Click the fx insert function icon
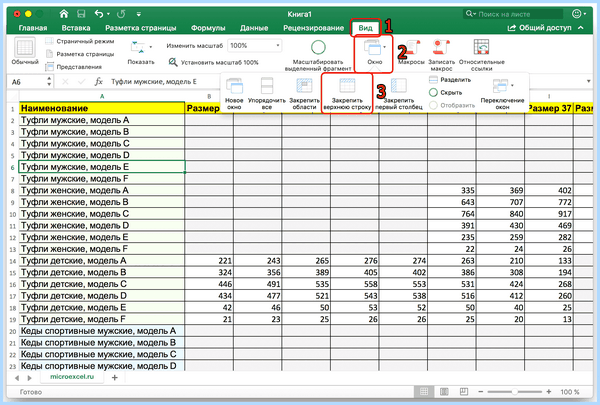 tap(98, 82)
